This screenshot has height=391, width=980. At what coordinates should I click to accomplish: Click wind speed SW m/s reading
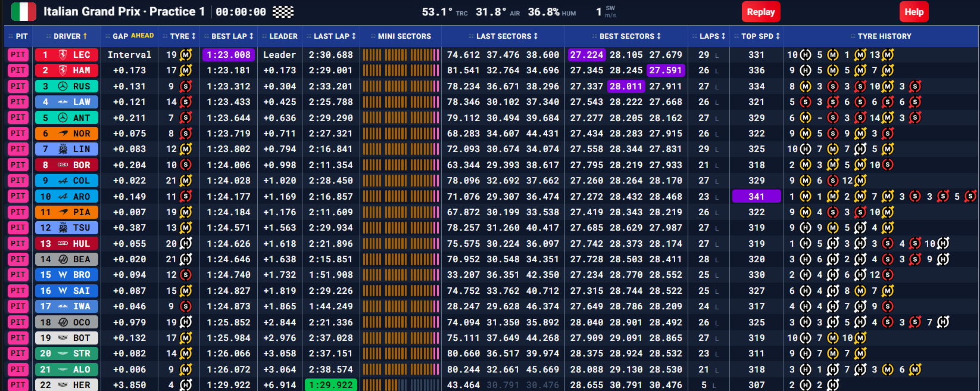[x=606, y=12]
